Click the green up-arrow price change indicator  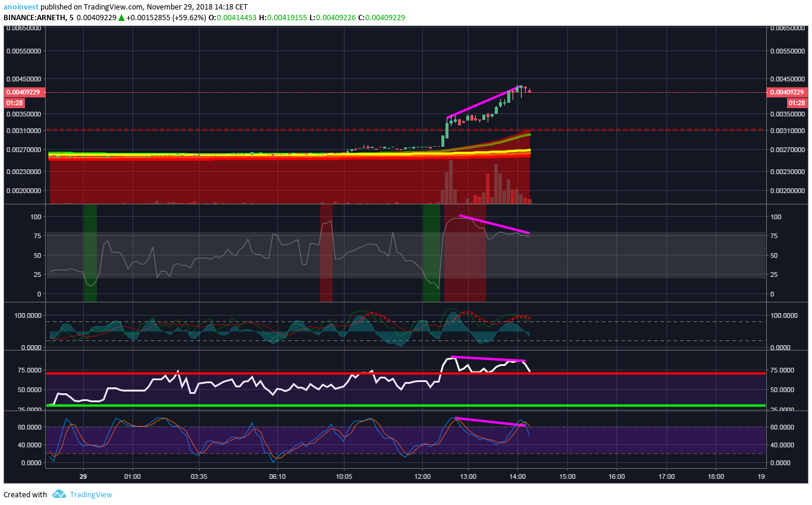[121, 17]
